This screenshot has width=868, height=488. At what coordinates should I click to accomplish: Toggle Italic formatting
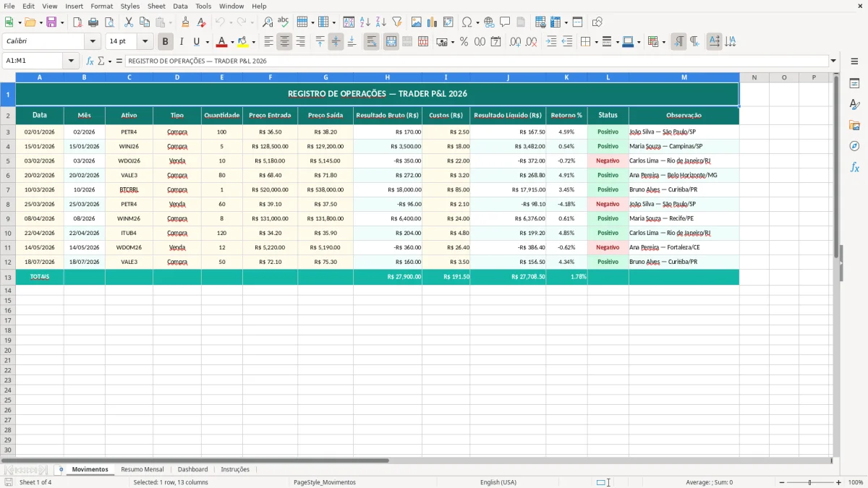(x=182, y=42)
